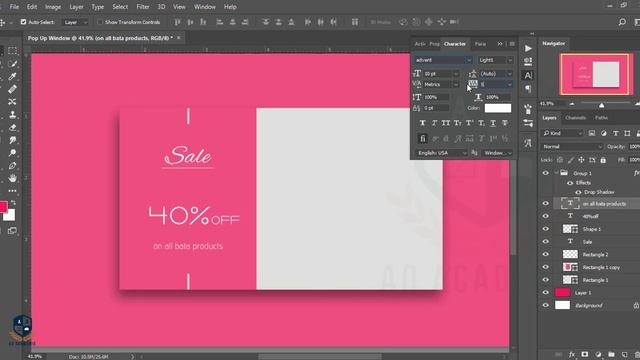This screenshot has width=640, height=360.
Task: Open the font family dropdown
Action: (469, 60)
